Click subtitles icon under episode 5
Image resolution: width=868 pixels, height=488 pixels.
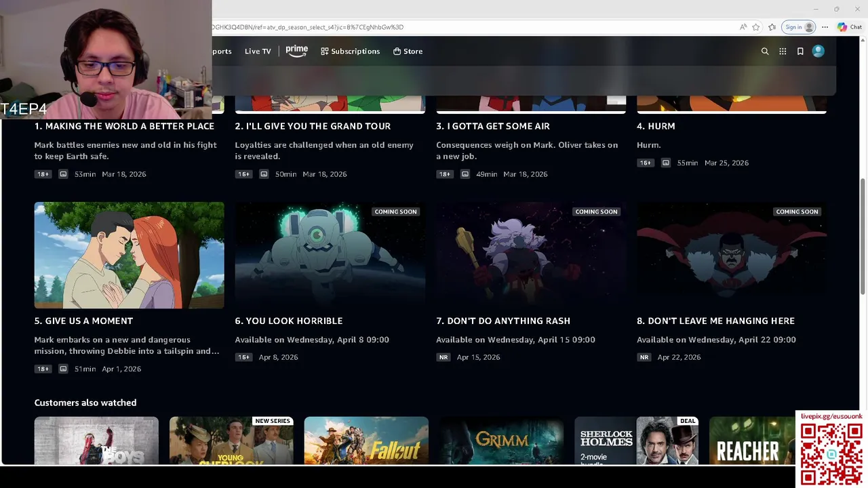tap(63, 369)
